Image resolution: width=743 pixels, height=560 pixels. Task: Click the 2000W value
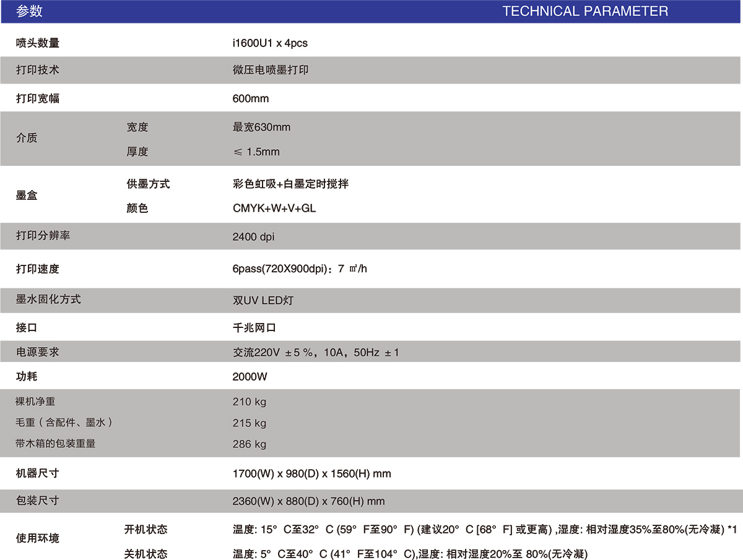[x=250, y=377]
